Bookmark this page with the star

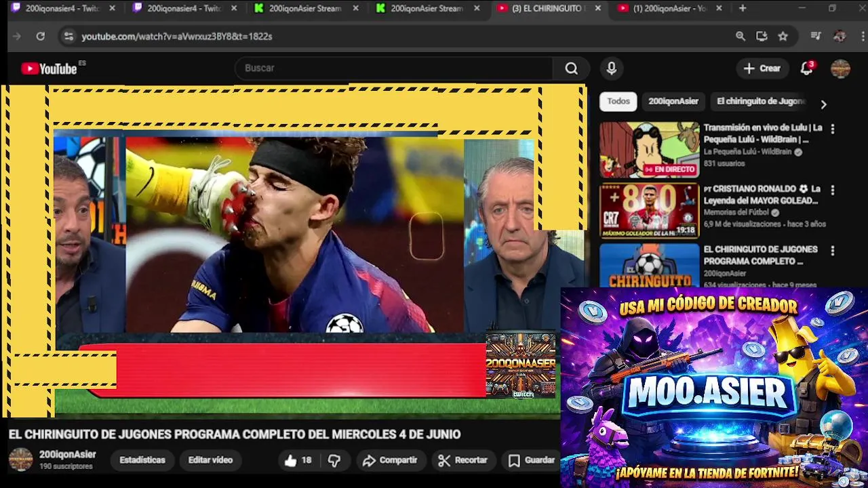pyautogui.click(x=783, y=37)
